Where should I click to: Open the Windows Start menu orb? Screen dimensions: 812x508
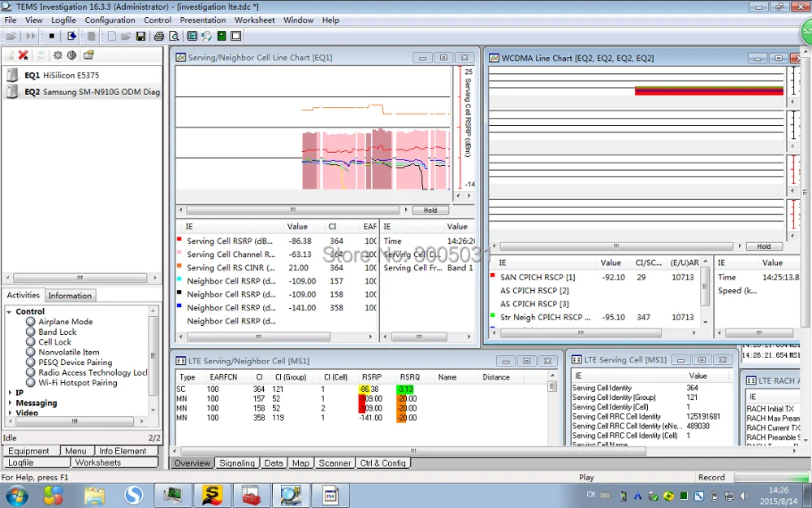[17, 495]
